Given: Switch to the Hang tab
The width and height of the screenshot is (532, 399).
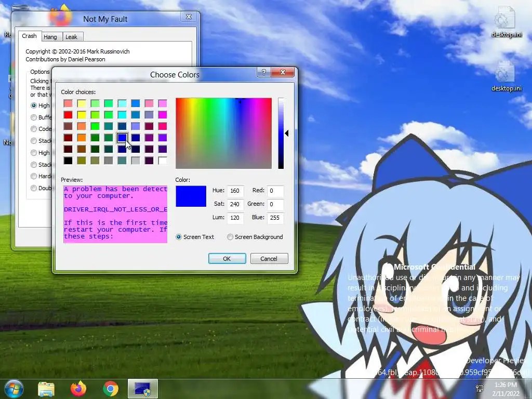Looking at the screenshot, I should 50,37.
